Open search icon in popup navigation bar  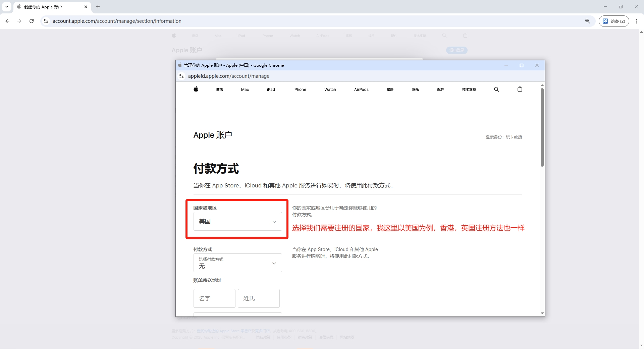coord(496,89)
